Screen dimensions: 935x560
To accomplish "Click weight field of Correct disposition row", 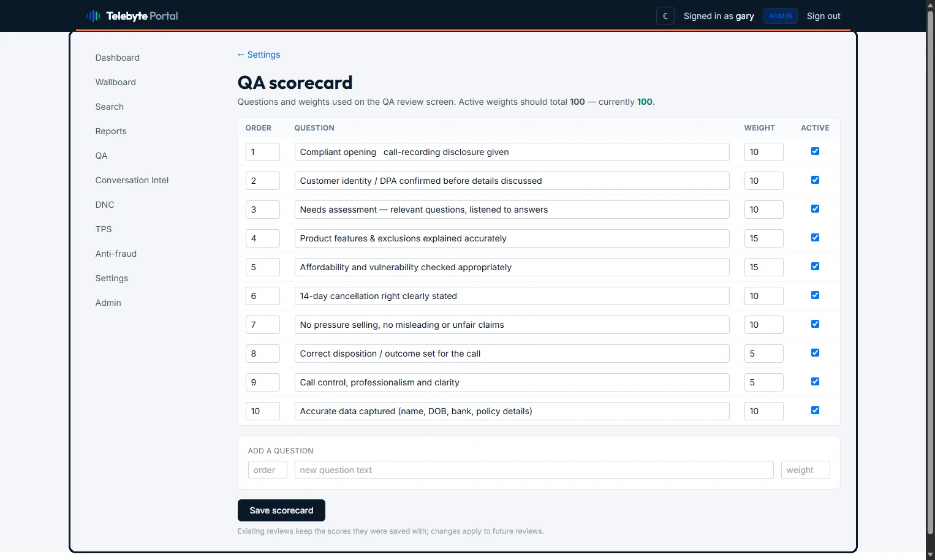I will [x=763, y=354].
